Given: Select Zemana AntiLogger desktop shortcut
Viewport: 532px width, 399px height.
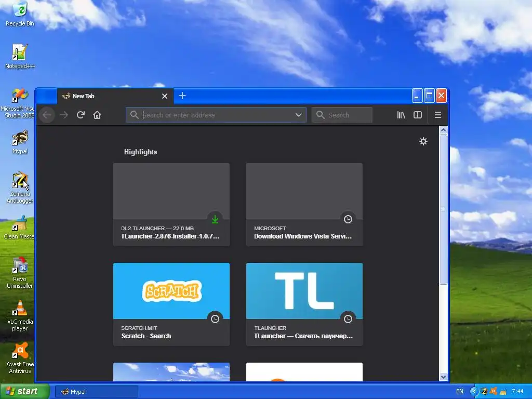Looking at the screenshot, I should pos(20,188).
